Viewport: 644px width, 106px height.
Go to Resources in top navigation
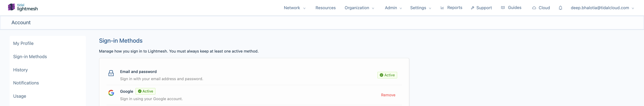point(325,8)
